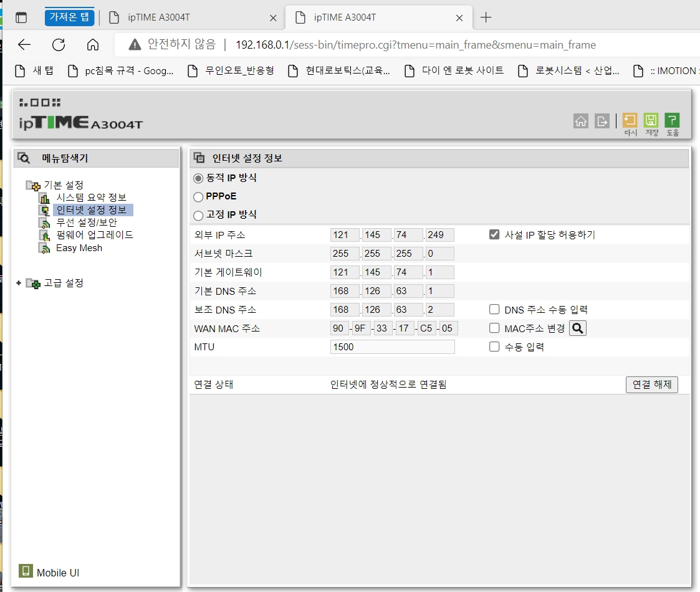The height and width of the screenshot is (592, 700).
Task: Click the first WAN MAC field 90
Action: (340, 328)
